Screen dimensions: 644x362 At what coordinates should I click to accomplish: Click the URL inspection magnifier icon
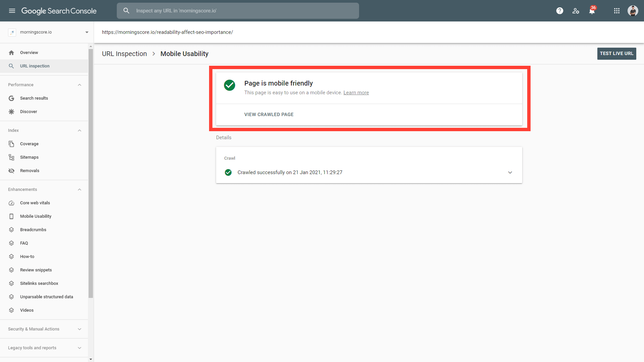(x=11, y=66)
